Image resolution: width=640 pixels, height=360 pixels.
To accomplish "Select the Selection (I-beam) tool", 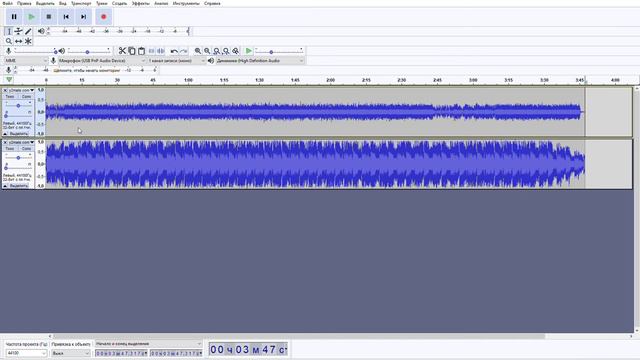I will pyautogui.click(x=9, y=31).
